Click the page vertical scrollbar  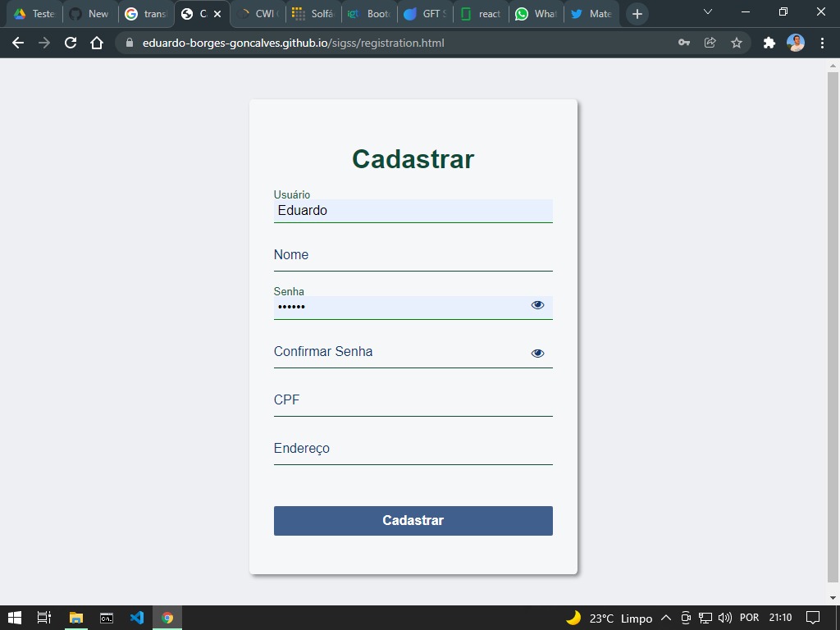(833, 326)
